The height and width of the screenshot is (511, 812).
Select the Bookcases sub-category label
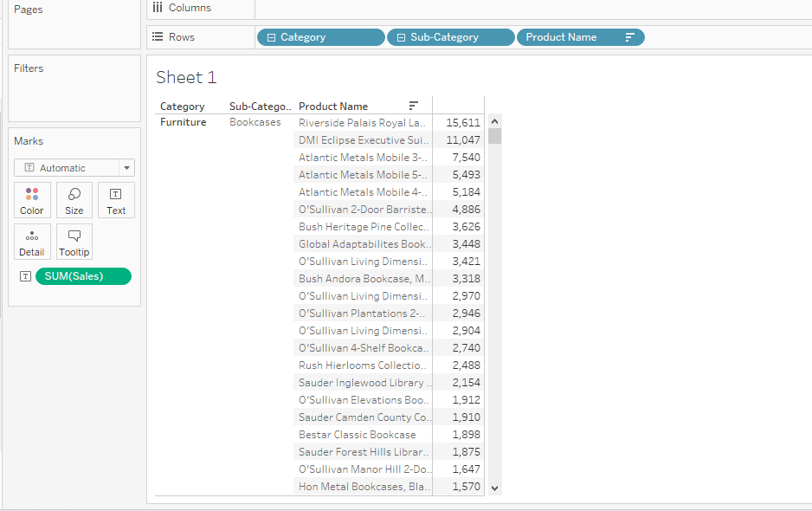coord(255,123)
